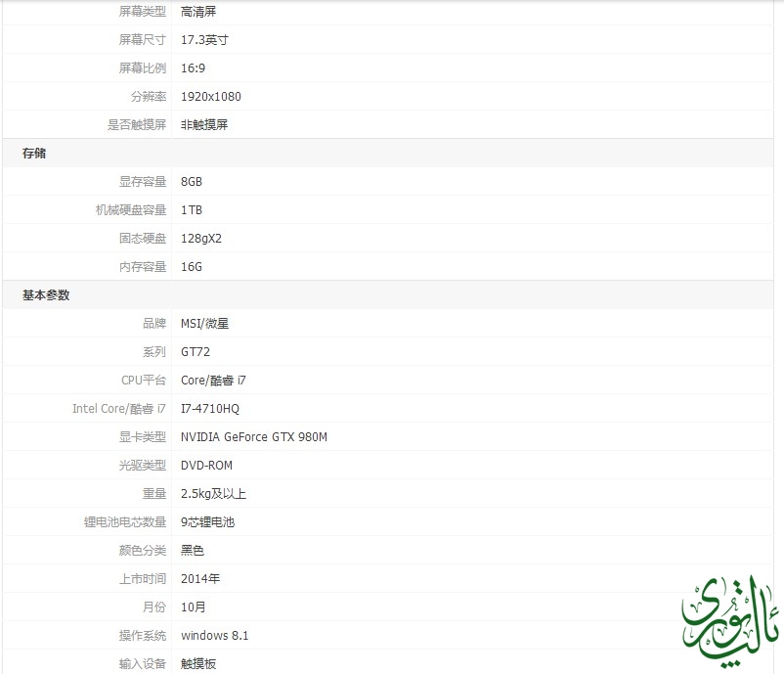Image resolution: width=784 pixels, height=674 pixels.
Task: Select the "windows 8.1" value
Action: click(214, 636)
